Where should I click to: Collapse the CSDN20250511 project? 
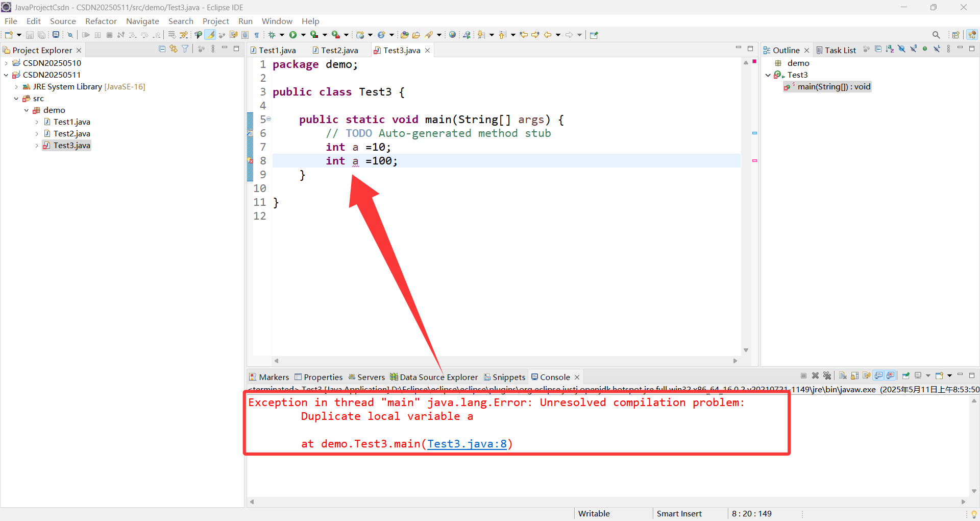coord(6,75)
